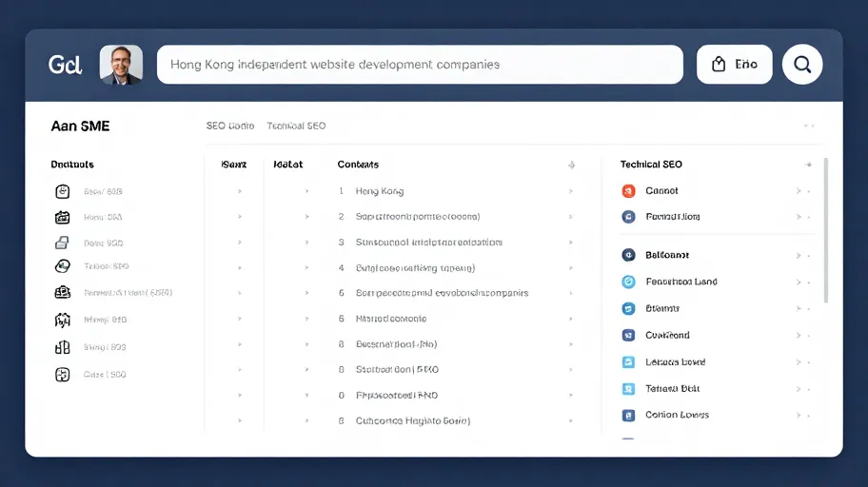The image size is (868, 487).
Task: Click the Corilon Lowes icon
Action: (628, 415)
